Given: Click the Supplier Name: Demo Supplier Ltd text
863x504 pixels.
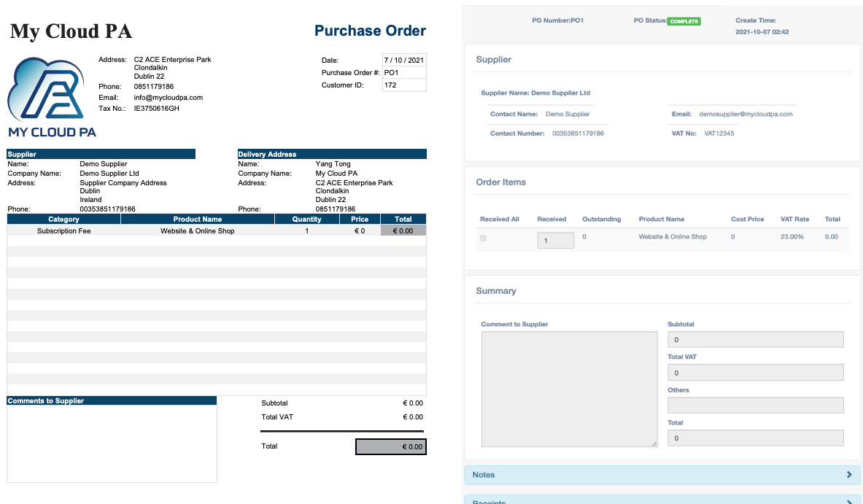Looking at the screenshot, I should (535, 93).
